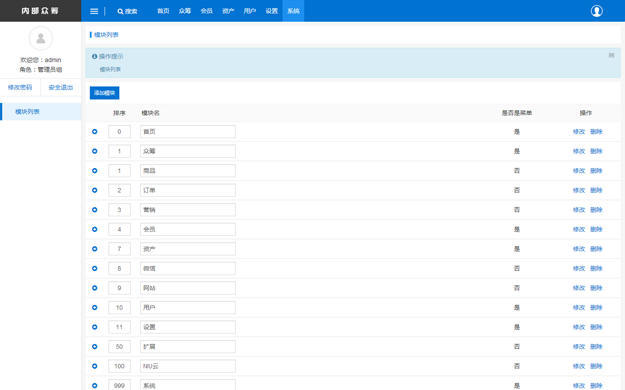
Task: Click the 修改密码 link
Action: [20, 87]
